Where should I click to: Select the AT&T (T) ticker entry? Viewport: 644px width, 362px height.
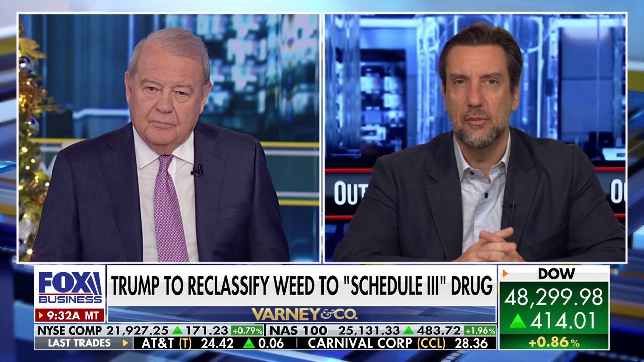point(213,343)
